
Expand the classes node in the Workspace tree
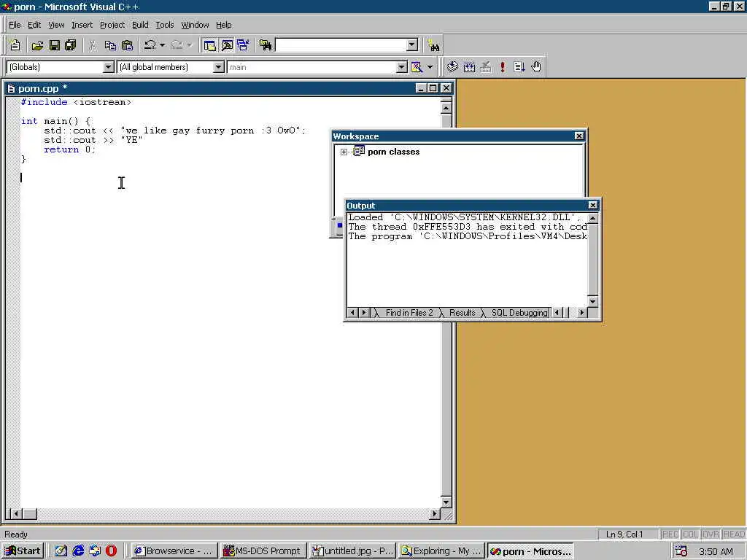pyautogui.click(x=344, y=152)
